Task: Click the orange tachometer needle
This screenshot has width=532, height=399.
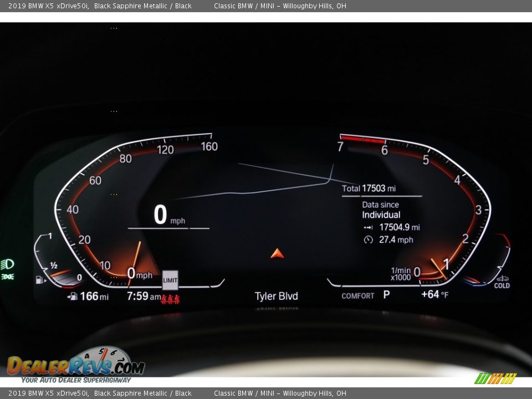Action: [439, 269]
